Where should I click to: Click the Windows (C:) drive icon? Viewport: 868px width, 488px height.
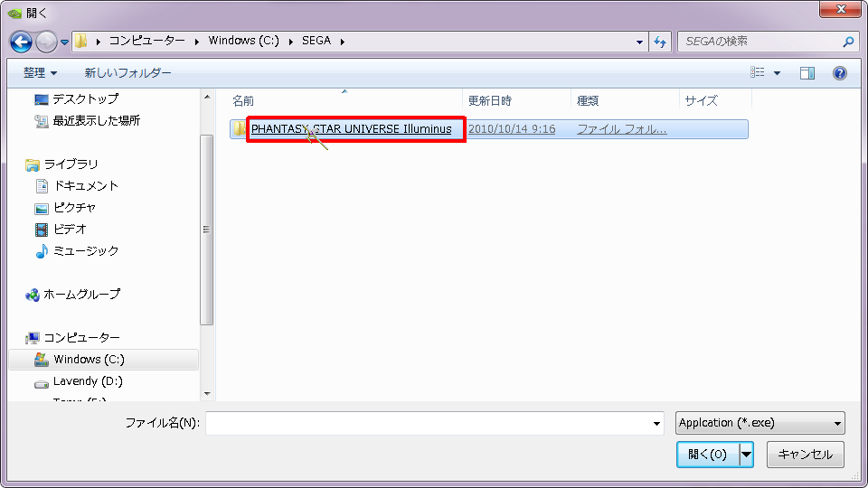click(x=42, y=360)
